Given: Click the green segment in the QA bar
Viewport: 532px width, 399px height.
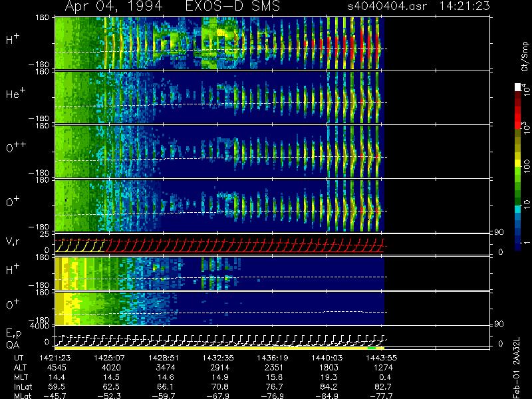Looking at the screenshot, I should pos(372,348).
